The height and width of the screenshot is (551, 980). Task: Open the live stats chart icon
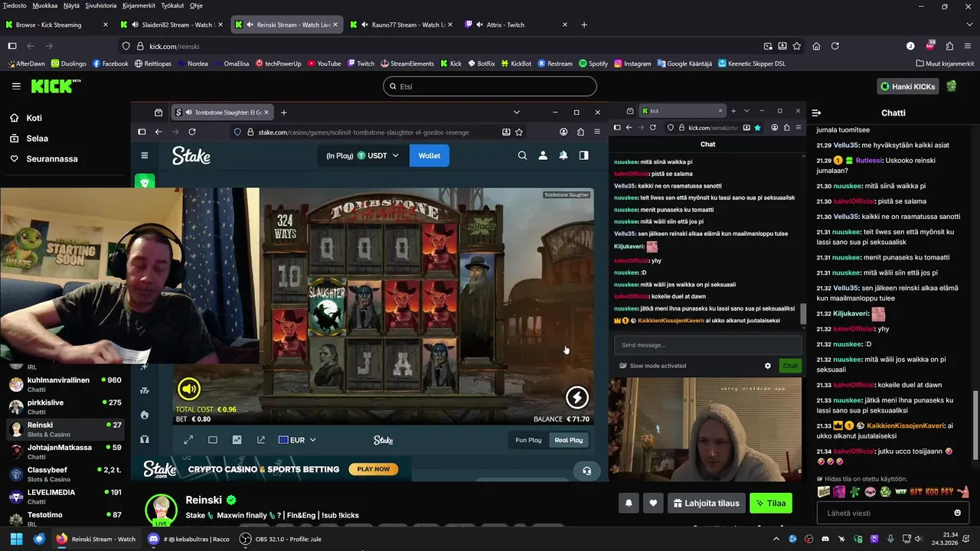click(237, 440)
